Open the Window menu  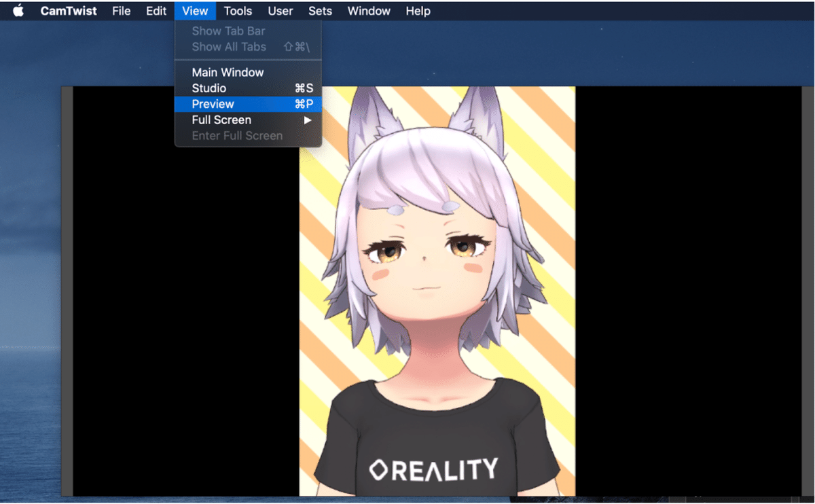(x=369, y=11)
